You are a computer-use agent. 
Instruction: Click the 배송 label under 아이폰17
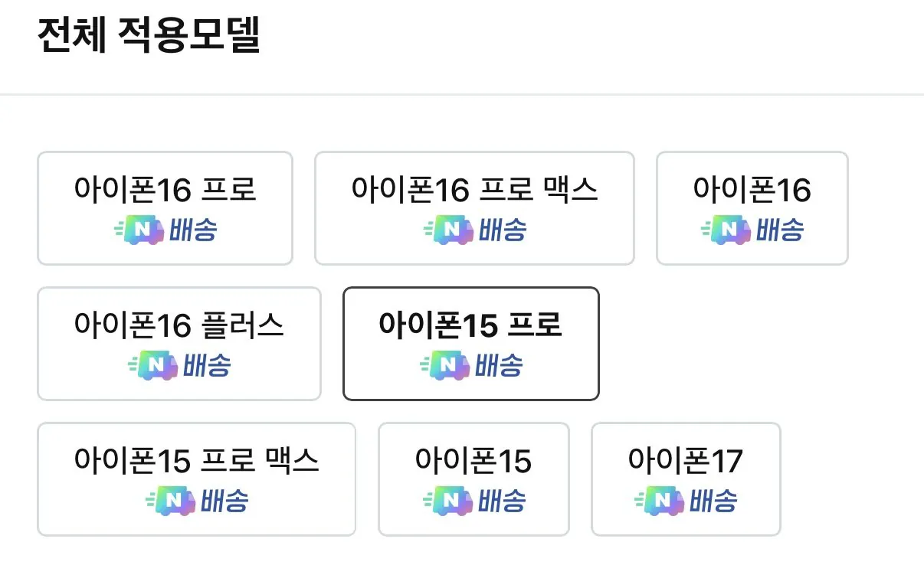click(713, 502)
